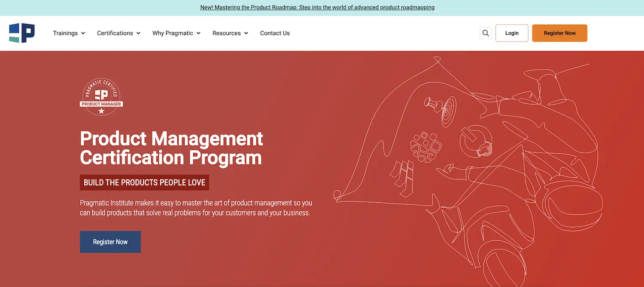Click the Pragmatic Institute logo
Viewport: 644px width, 287px height.
(22, 33)
